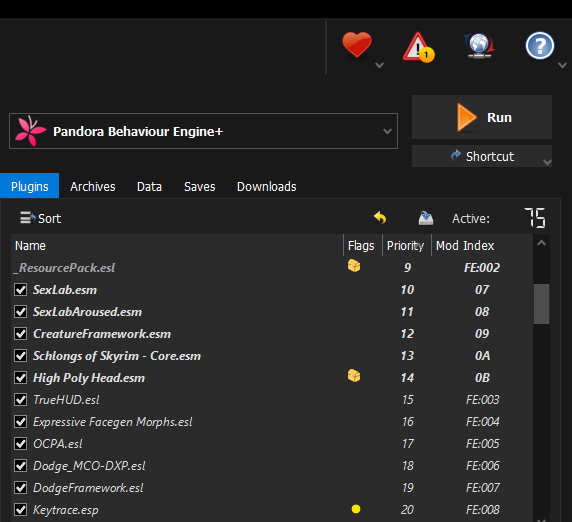Select the SexLabAroused.esm plugin name
Viewport: 572px width, 522px height.
coord(88,312)
